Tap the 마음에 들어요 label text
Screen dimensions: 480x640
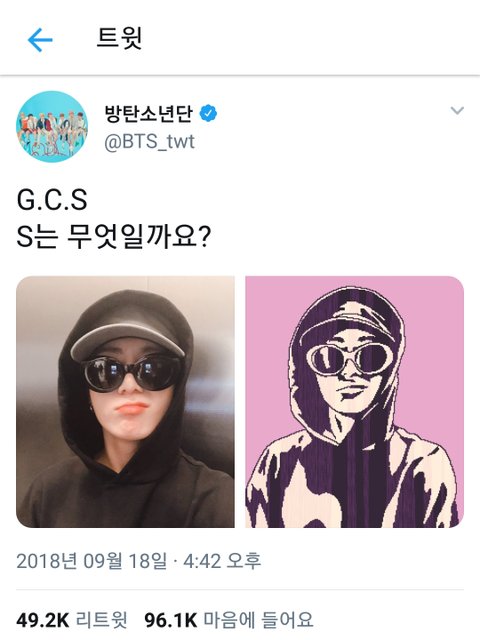coord(258,620)
